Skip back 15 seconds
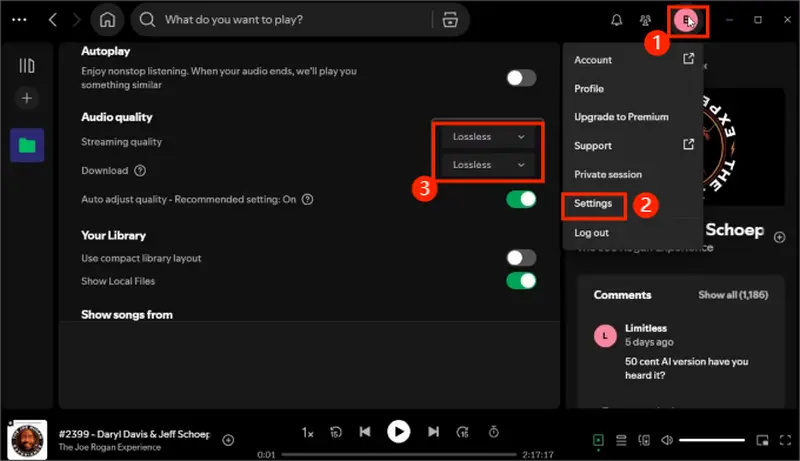Image resolution: width=800 pixels, height=461 pixels. click(336, 432)
